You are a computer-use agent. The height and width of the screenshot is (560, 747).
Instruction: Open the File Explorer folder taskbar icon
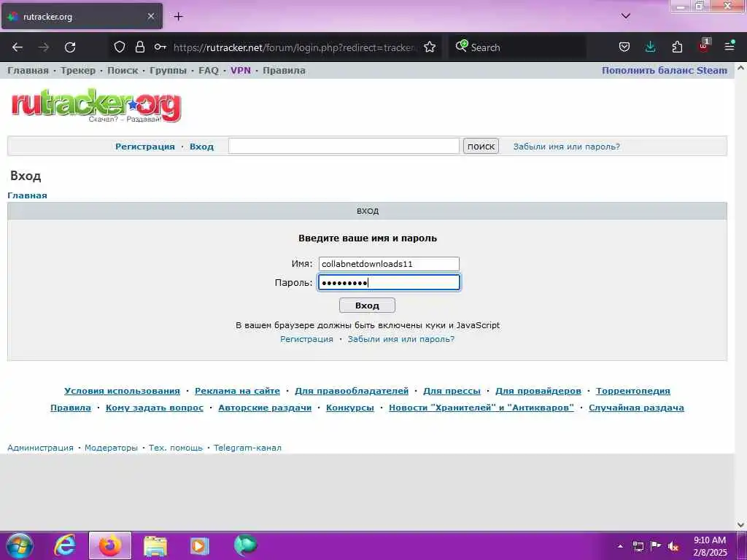pos(155,545)
